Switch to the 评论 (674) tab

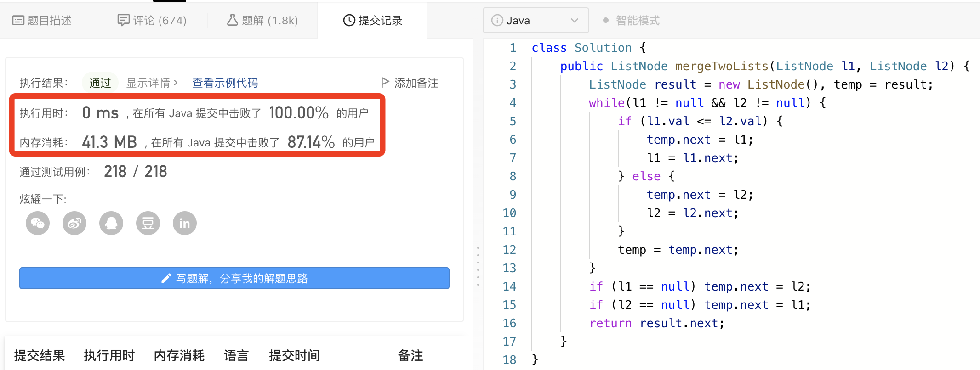[152, 21]
